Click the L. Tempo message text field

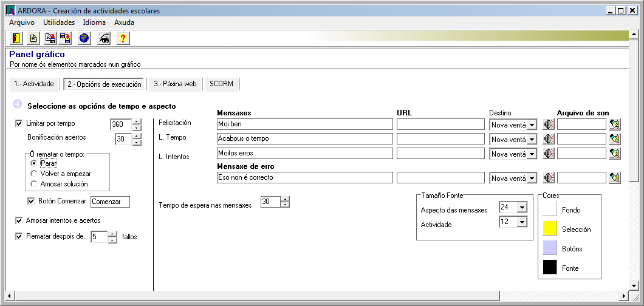click(305, 138)
